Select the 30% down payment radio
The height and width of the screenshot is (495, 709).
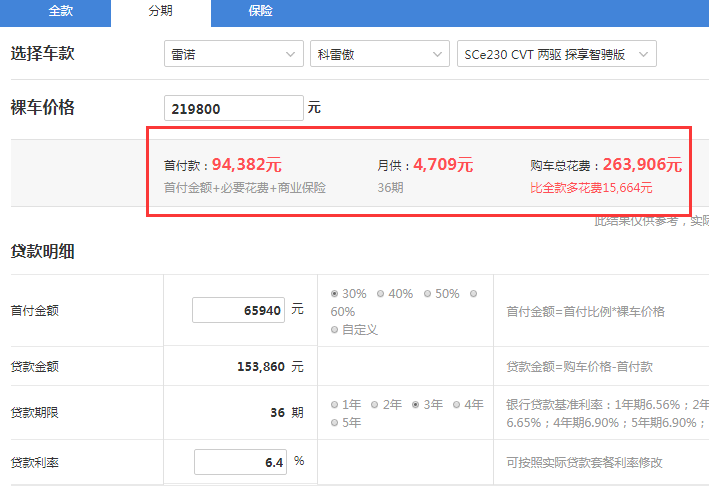point(335,294)
